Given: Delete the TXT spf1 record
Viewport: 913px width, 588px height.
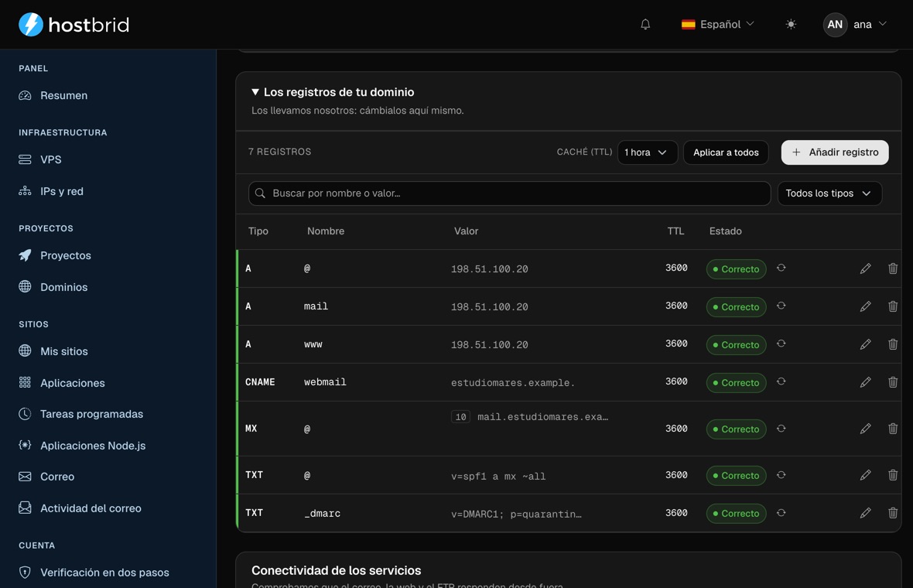Looking at the screenshot, I should tap(893, 475).
